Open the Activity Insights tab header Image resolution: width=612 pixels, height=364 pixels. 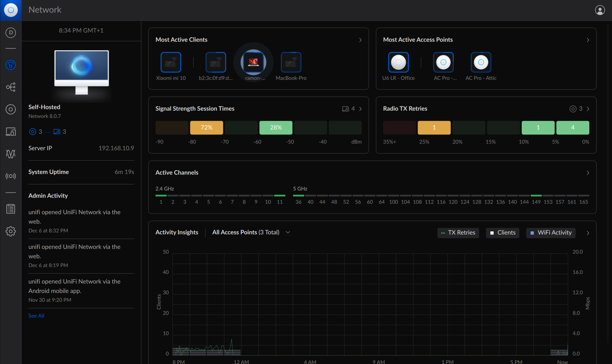click(177, 232)
